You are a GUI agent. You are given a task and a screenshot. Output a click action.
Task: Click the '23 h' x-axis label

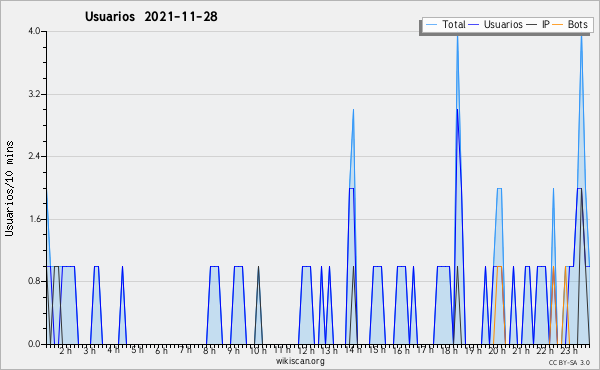(569, 351)
